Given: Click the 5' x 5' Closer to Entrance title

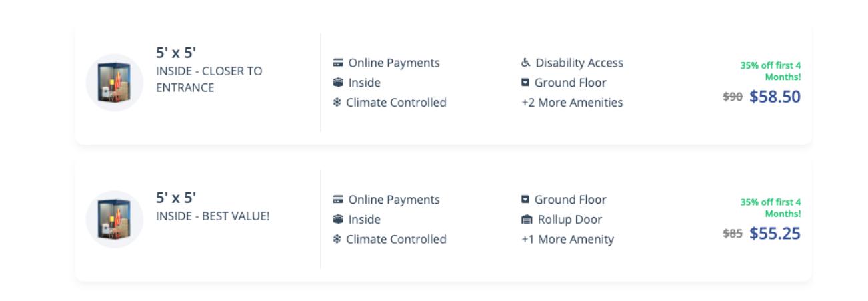Looking at the screenshot, I should [x=175, y=53].
